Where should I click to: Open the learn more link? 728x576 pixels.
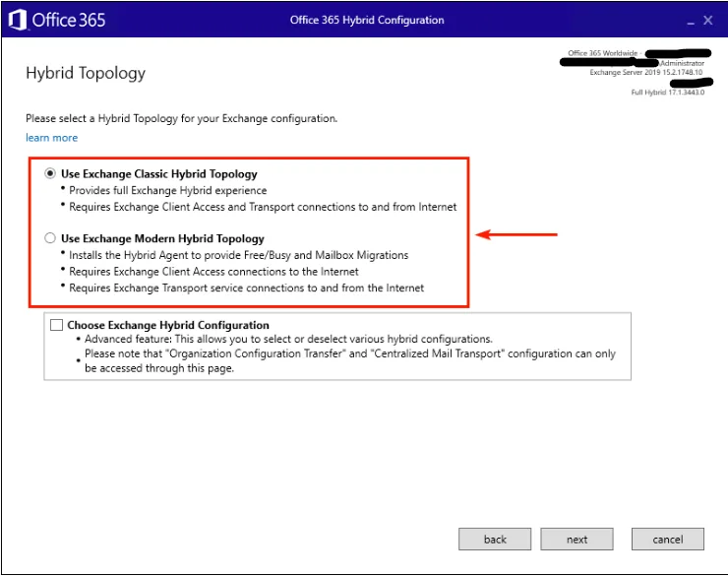51,138
